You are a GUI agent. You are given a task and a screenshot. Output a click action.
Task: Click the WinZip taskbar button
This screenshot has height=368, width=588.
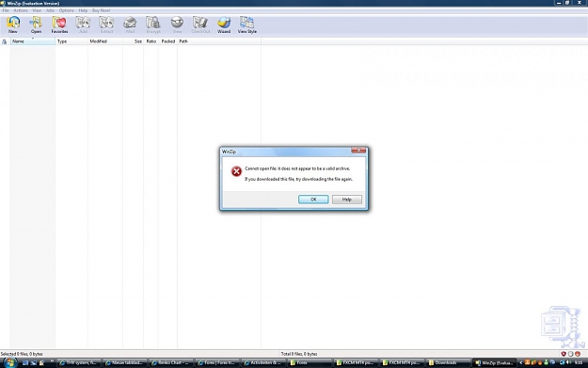[494, 362]
